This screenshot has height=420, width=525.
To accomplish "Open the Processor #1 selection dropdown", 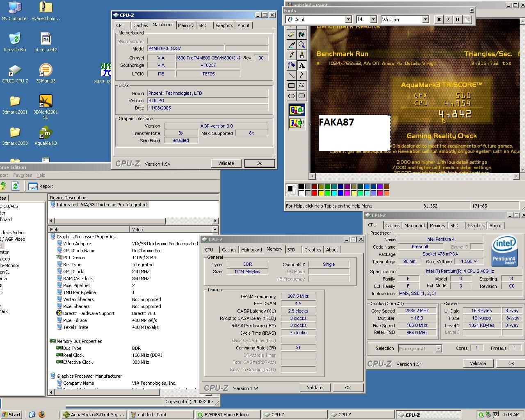I will [x=438, y=348].
